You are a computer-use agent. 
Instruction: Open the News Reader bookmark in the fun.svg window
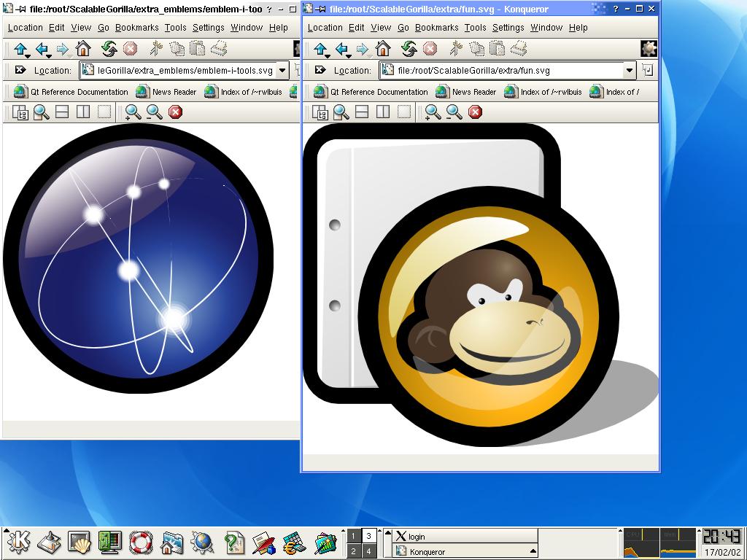point(466,92)
